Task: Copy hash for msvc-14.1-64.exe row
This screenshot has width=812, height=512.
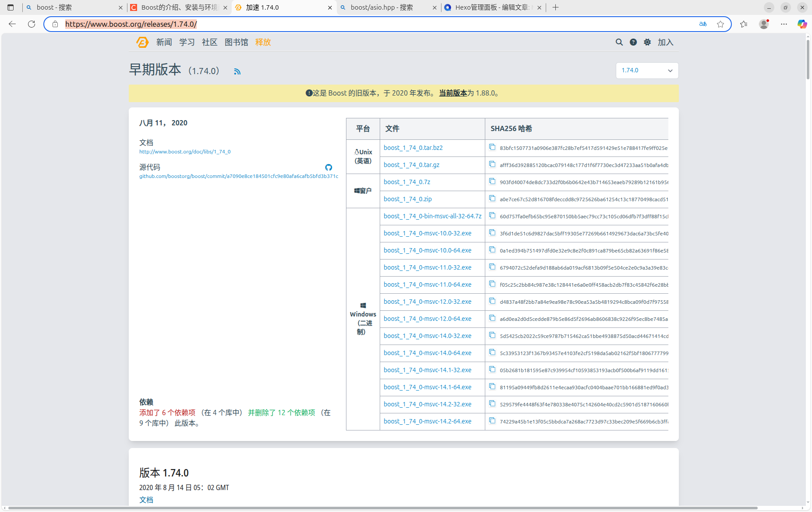Action: click(x=492, y=387)
